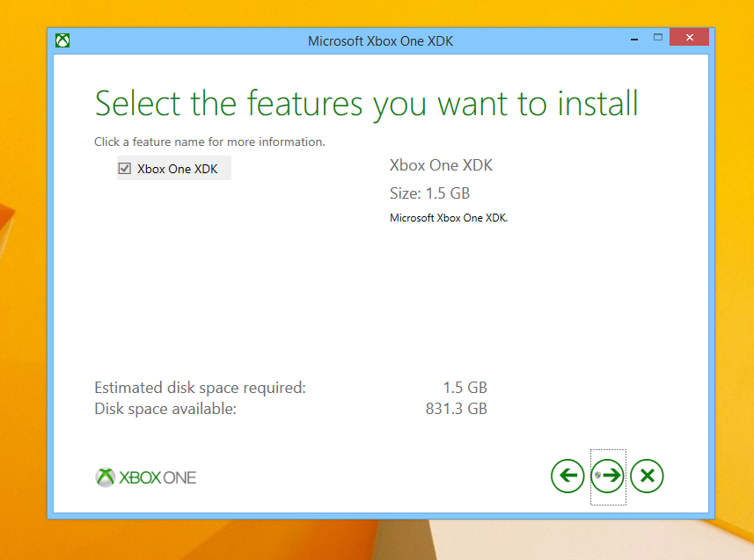Click the XBOX ONE wordmark at bottom left
The height and width of the screenshot is (560, 754).
157,478
